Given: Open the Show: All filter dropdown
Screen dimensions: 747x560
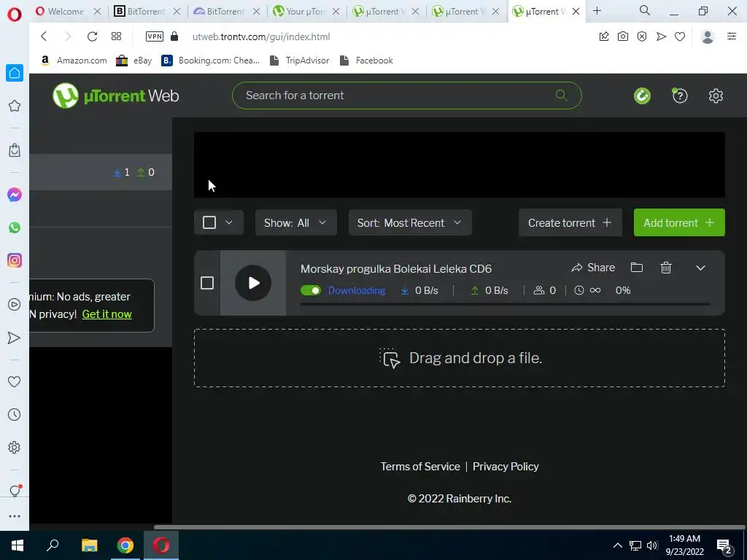Looking at the screenshot, I should tap(296, 222).
